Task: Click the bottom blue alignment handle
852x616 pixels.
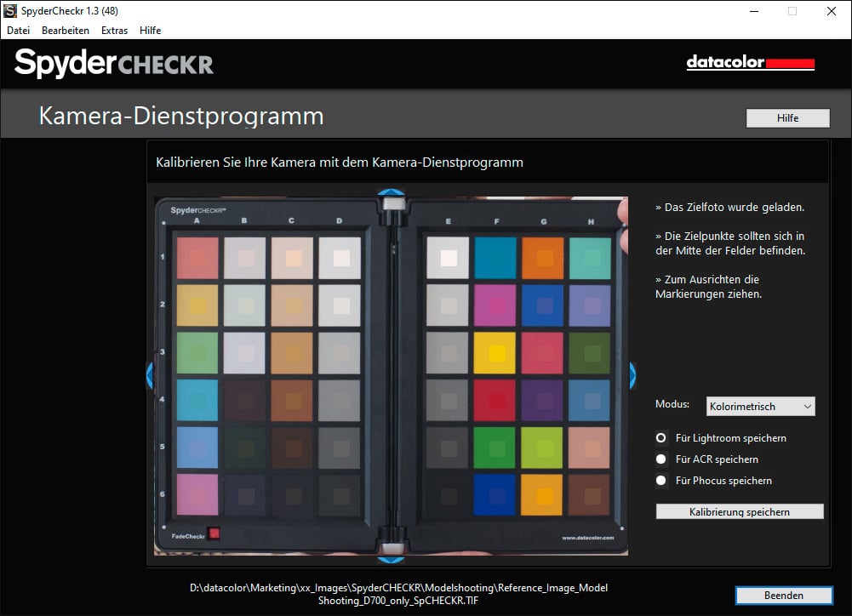Action: pos(391,560)
